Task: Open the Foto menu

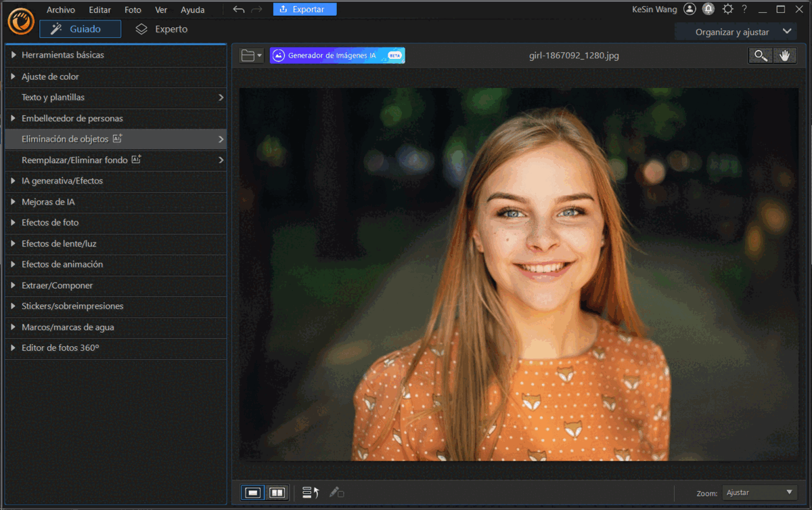Action: 133,10
